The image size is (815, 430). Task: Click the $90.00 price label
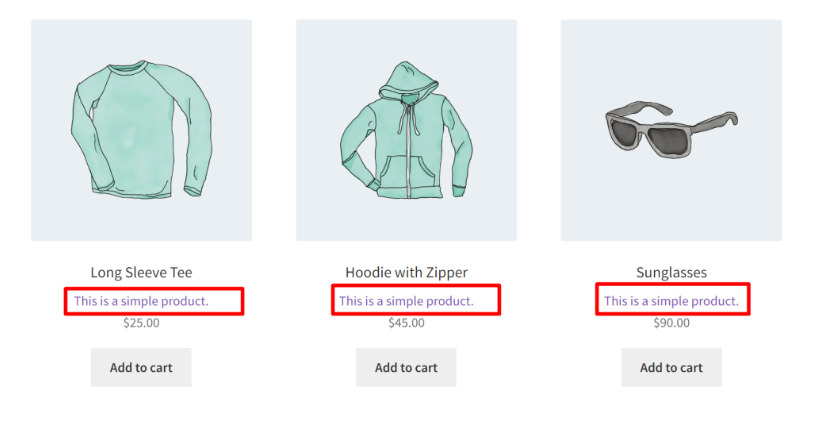(672, 323)
